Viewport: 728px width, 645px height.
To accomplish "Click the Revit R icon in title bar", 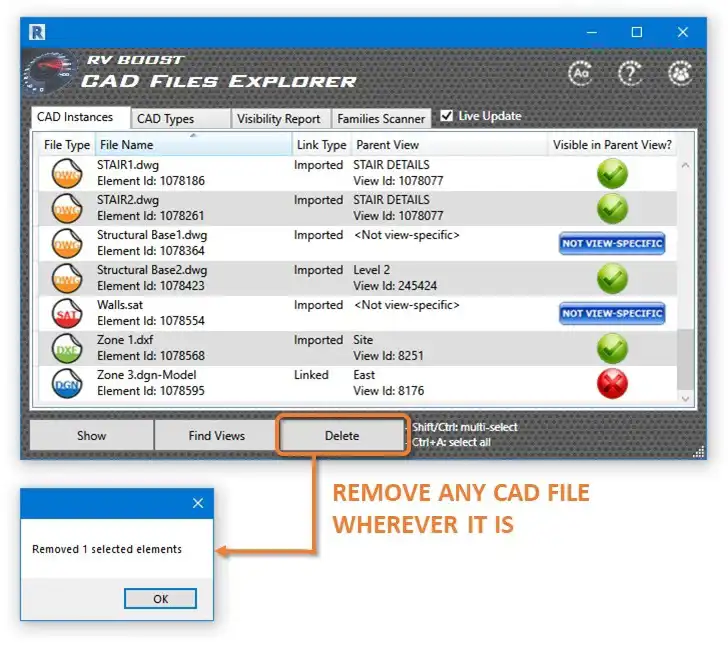I will click(x=37, y=32).
